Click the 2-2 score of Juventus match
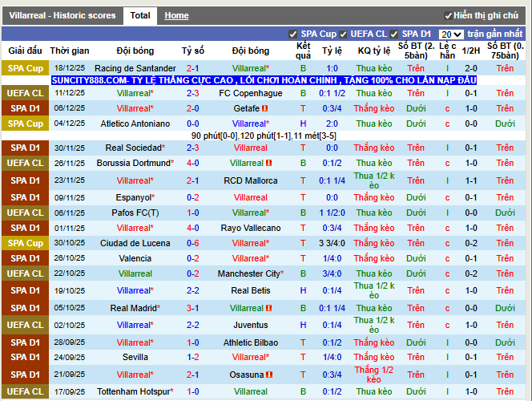532x401 pixels. tap(193, 325)
